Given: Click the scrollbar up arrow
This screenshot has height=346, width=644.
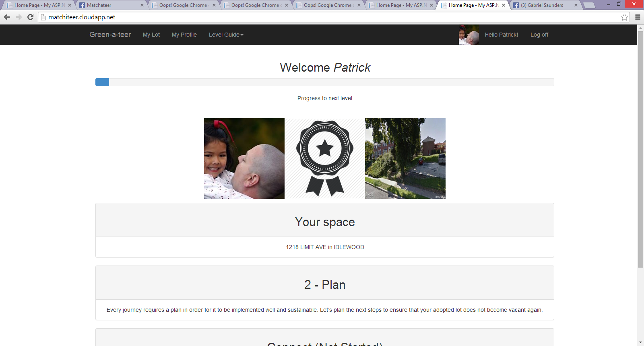Looking at the screenshot, I should click(641, 28).
